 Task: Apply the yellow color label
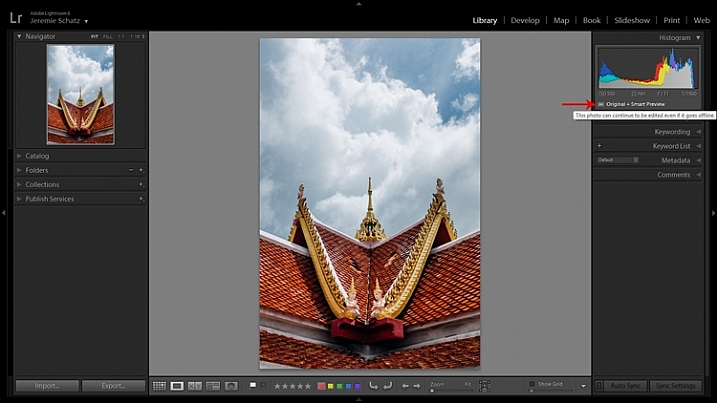coord(330,386)
